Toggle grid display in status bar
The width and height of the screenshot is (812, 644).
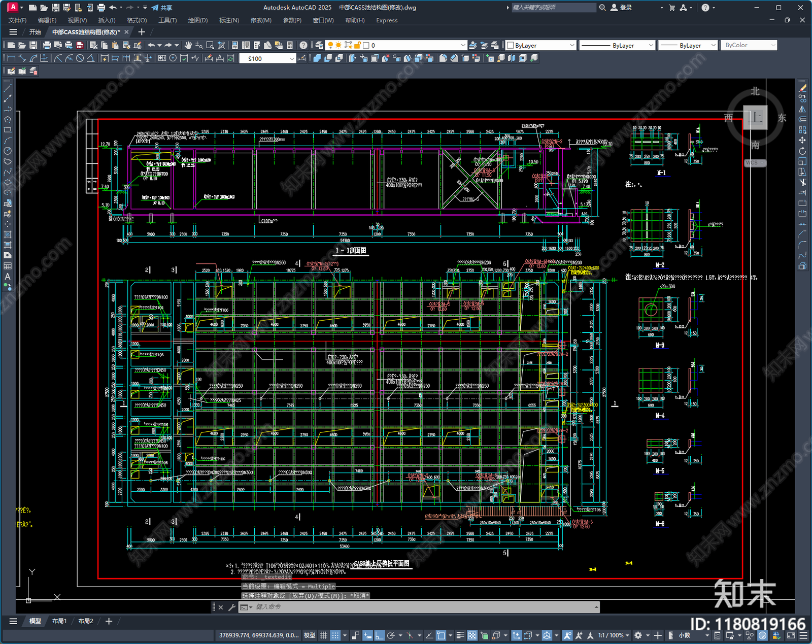[x=324, y=635]
